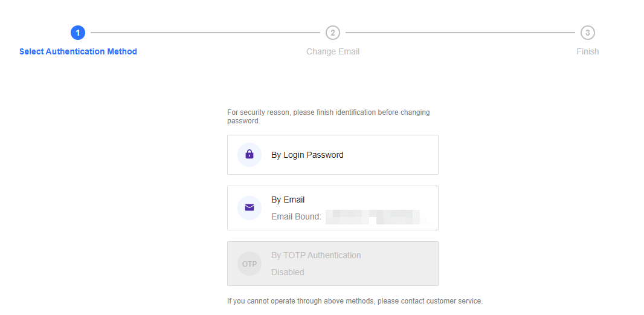644x315 pixels.
Task: Click the step 3 circle indicator
Action: click(588, 33)
